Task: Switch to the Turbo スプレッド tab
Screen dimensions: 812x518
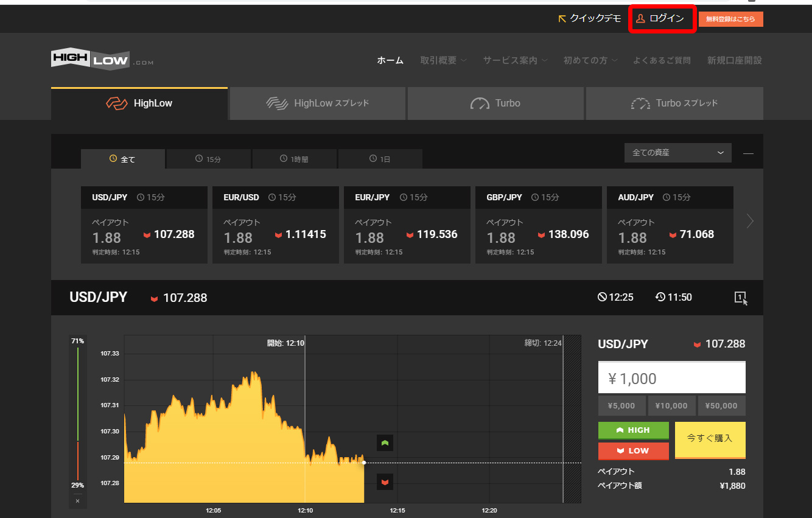Action: pos(674,103)
